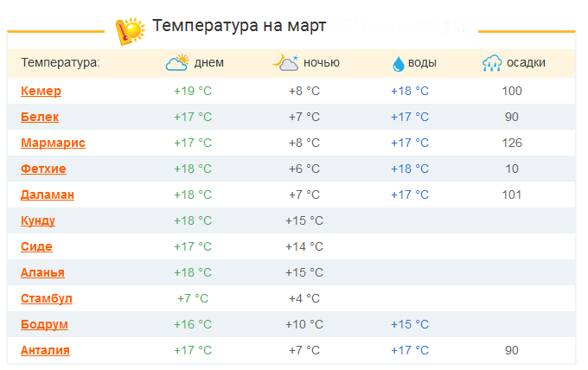The width and height of the screenshot is (588, 370).
Task: Select the Бодрум link
Action: (x=44, y=324)
